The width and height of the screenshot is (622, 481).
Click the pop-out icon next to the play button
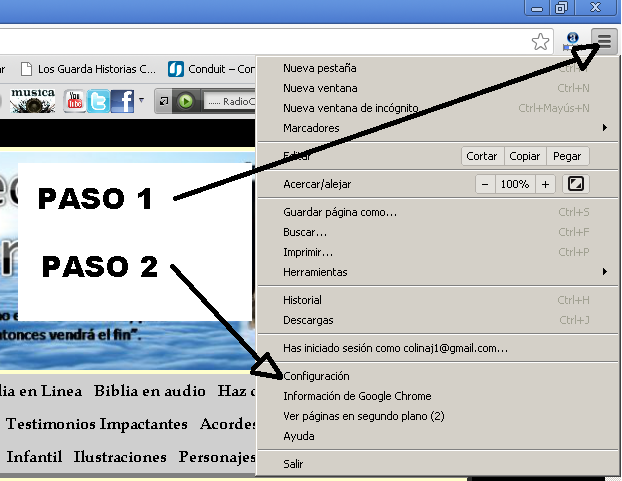(163, 102)
